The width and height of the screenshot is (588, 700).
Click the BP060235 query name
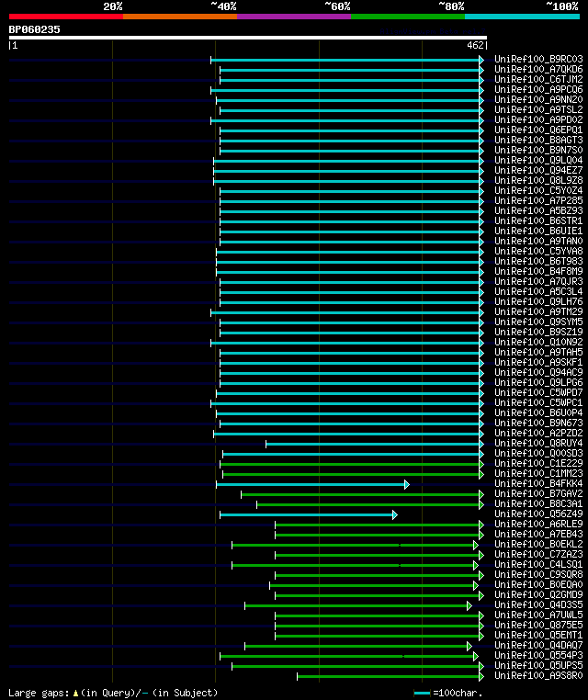34,29
